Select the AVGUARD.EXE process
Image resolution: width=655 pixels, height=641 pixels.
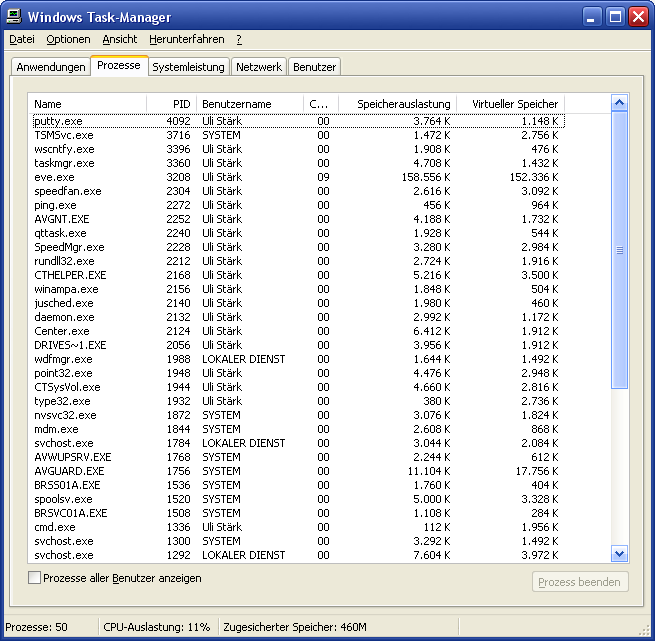pos(298,471)
